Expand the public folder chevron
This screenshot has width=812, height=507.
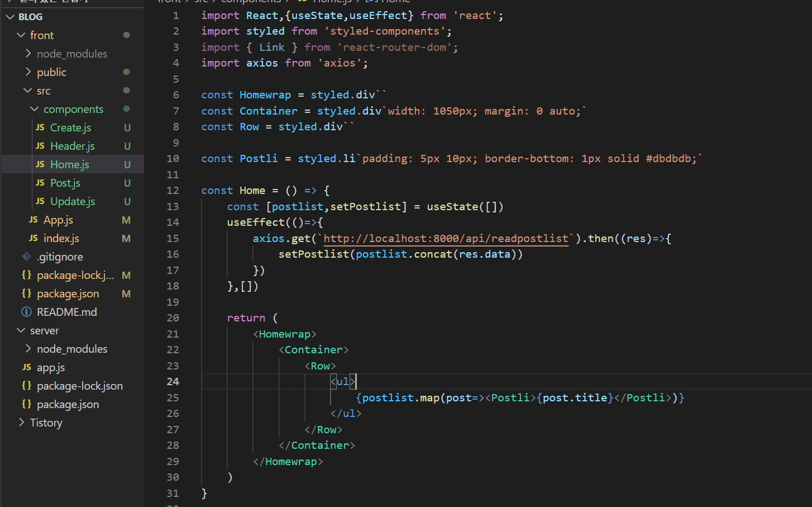tap(28, 72)
